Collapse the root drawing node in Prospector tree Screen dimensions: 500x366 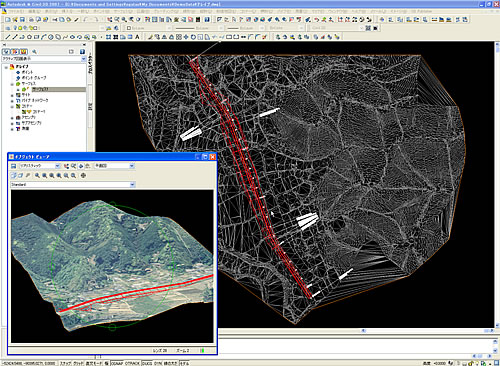coord(6,67)
